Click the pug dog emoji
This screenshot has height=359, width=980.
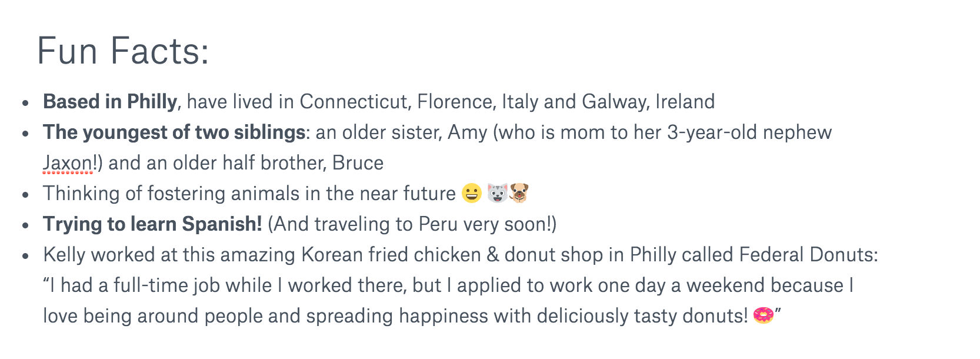pyautogui.click(x=519, y=193)
